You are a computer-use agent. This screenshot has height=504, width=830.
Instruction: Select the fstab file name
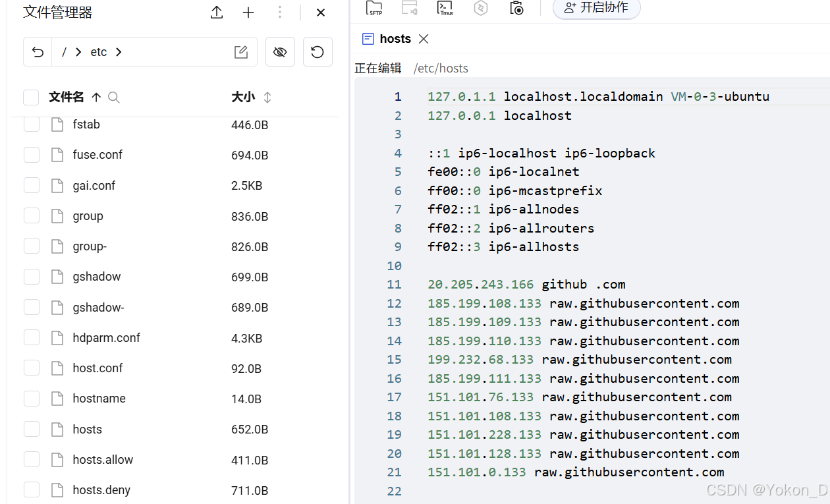[x=86, y=125]
